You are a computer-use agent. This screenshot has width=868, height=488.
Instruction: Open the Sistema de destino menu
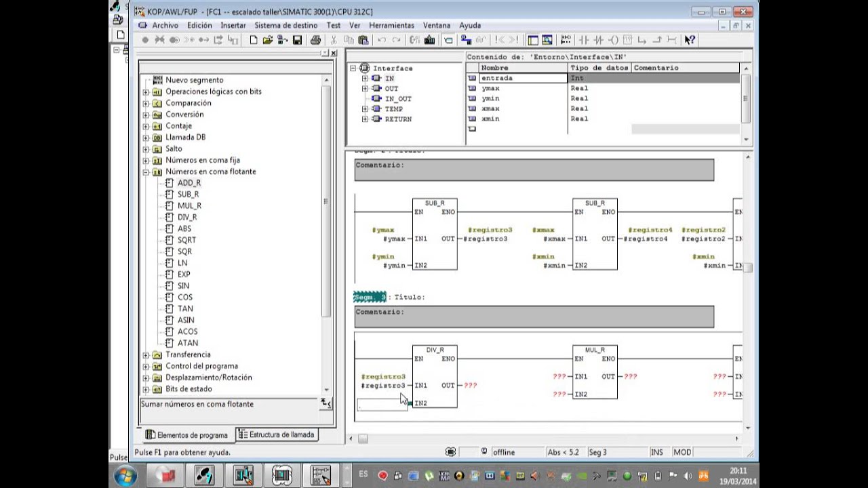(x=285, y=25)
